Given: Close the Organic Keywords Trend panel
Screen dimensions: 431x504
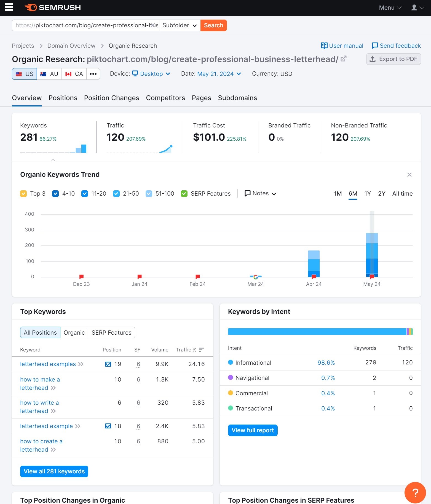Looking at the screenshot, I should [409, 175].
